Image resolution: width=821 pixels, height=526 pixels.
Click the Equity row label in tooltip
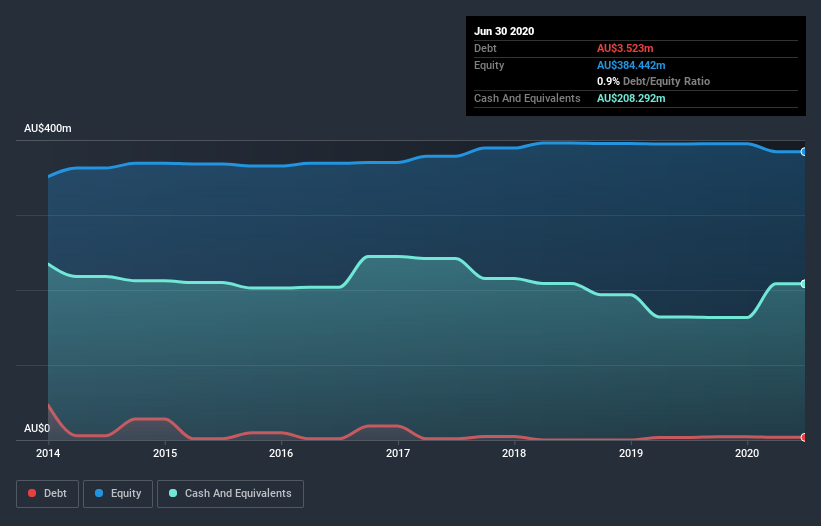pyautogui.click(x=489, y=65)
